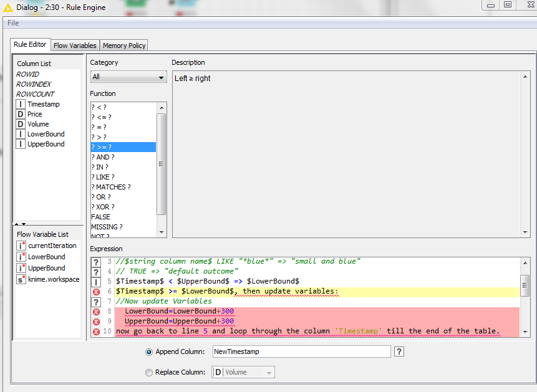Click the Append Column name input field

[x=301, y=351]
